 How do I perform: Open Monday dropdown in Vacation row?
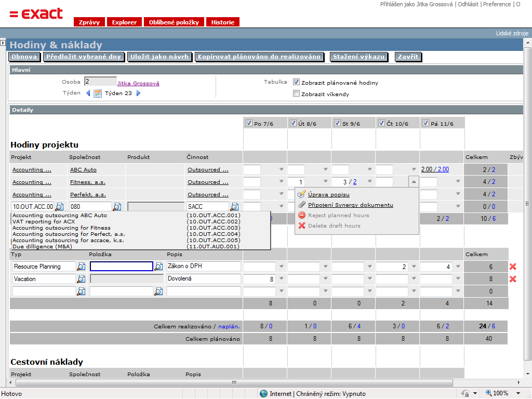pos(281,278)
